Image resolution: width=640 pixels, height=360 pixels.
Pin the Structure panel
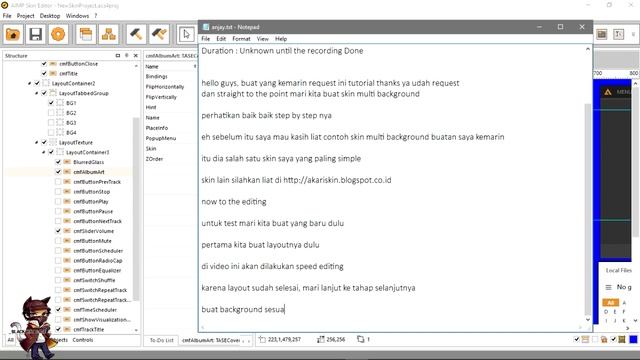tap(127, 56)
